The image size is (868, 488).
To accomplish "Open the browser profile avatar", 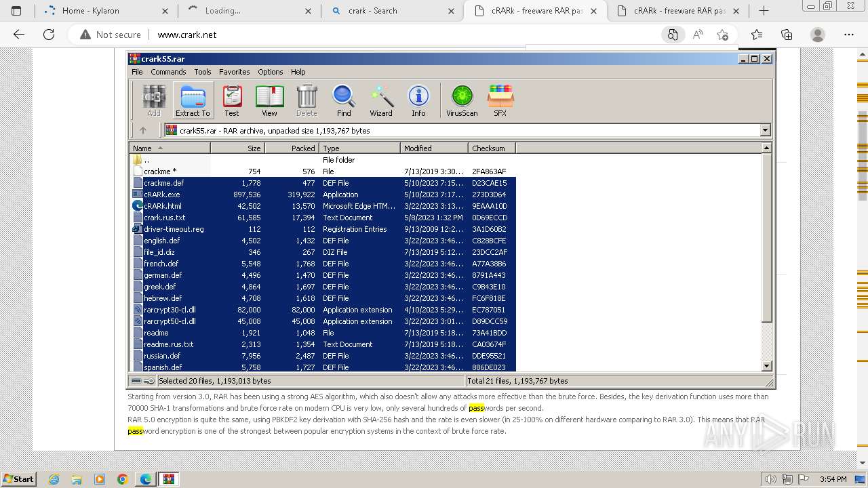I will [x=818, y=35].
